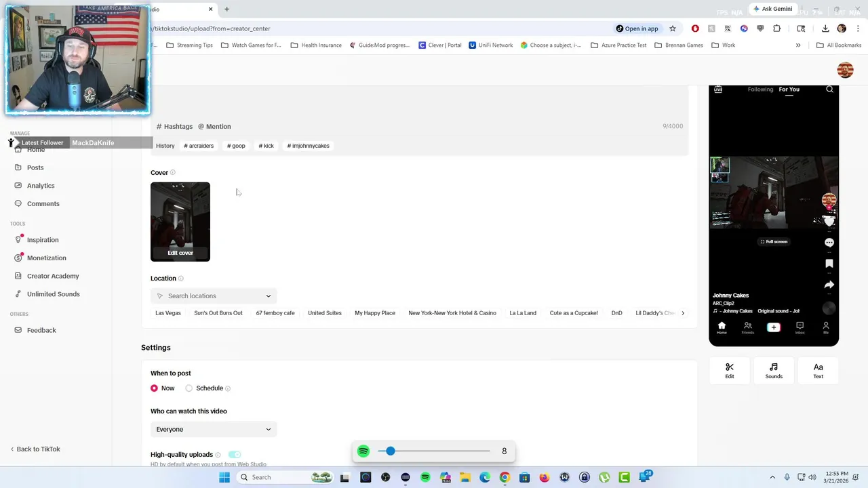Click Full screen in phone preview
The height and width of the screenshot is (488, 868).
coord(774,242)
